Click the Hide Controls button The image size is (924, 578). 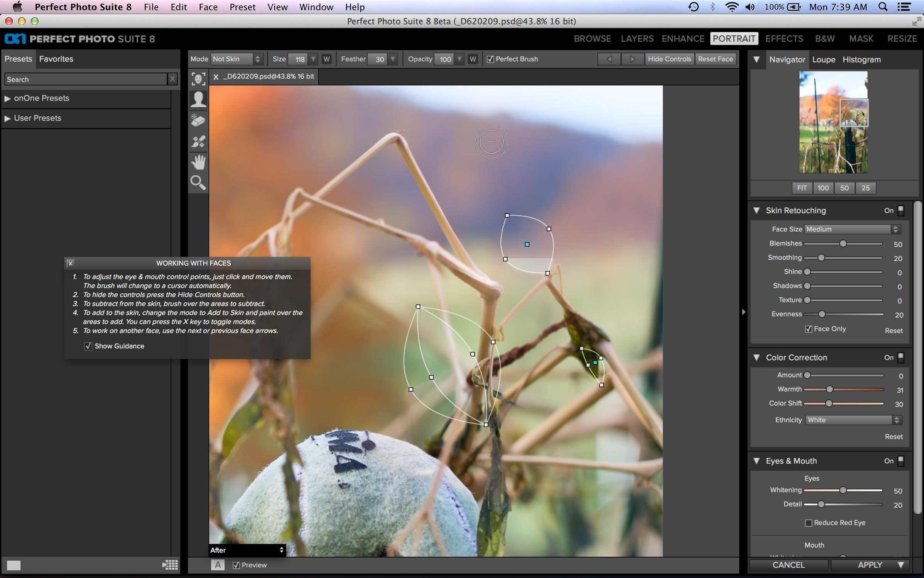[x=669, y=59]
